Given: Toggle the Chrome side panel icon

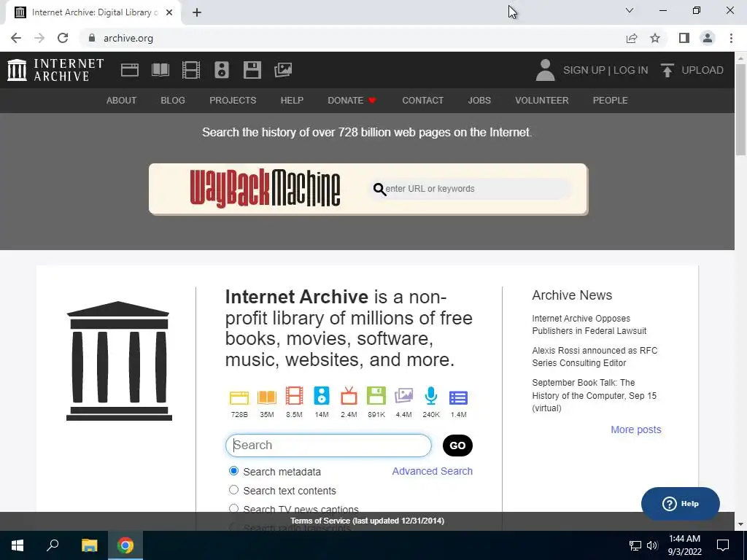Looking at the screenshot, I should point(684,38).
